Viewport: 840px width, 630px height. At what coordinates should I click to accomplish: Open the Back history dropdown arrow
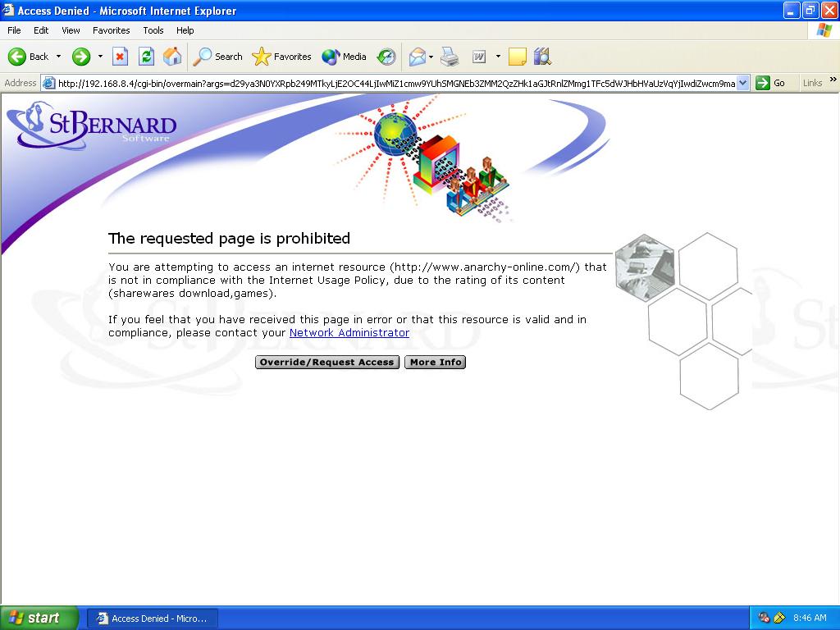(x=58, y=57)
